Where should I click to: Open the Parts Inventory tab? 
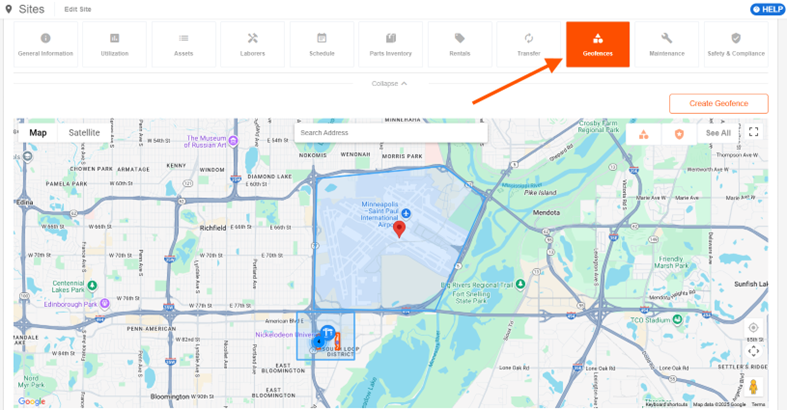(390, 44)
